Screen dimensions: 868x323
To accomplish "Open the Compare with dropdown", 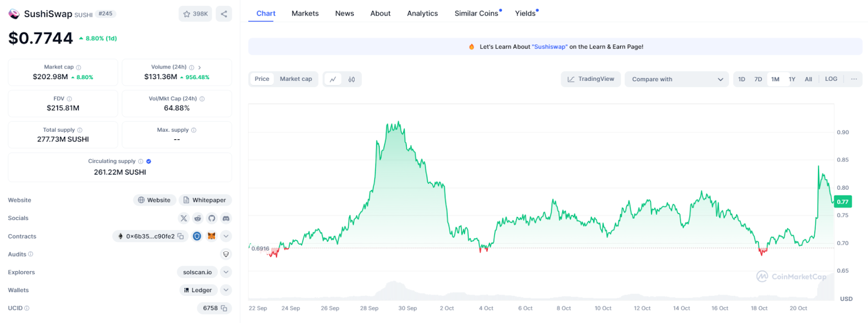I will coord(676,79).
